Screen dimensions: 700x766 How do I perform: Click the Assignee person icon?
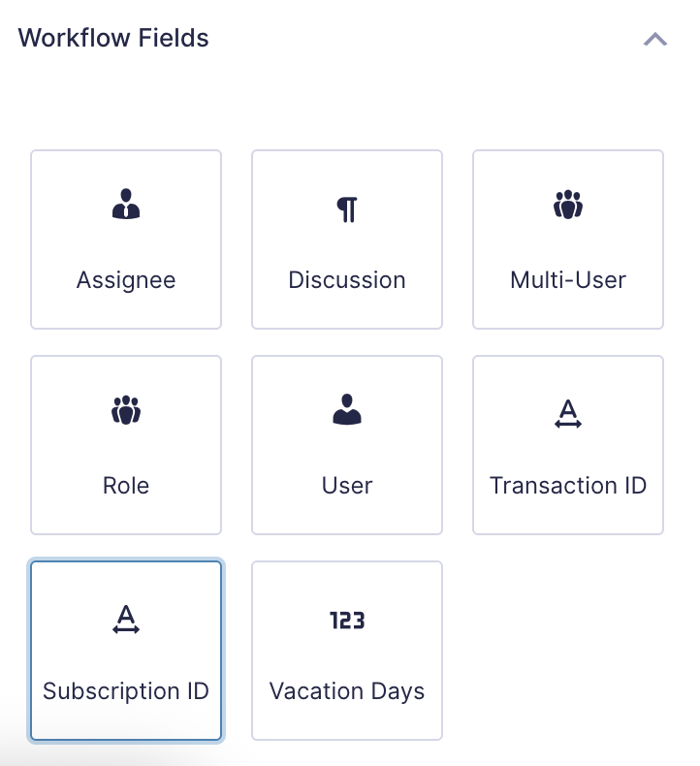[126, 205]
